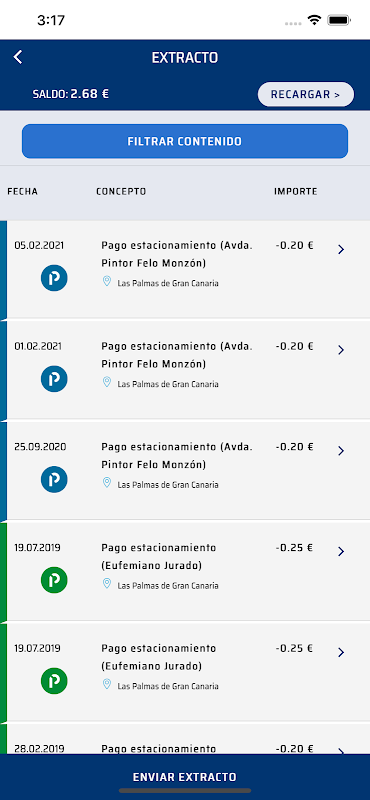The width and height of the screenshot is (370, 800).
Task: Tap blue parking icon for 25.09.2020 entry
Action: (54, 480)
